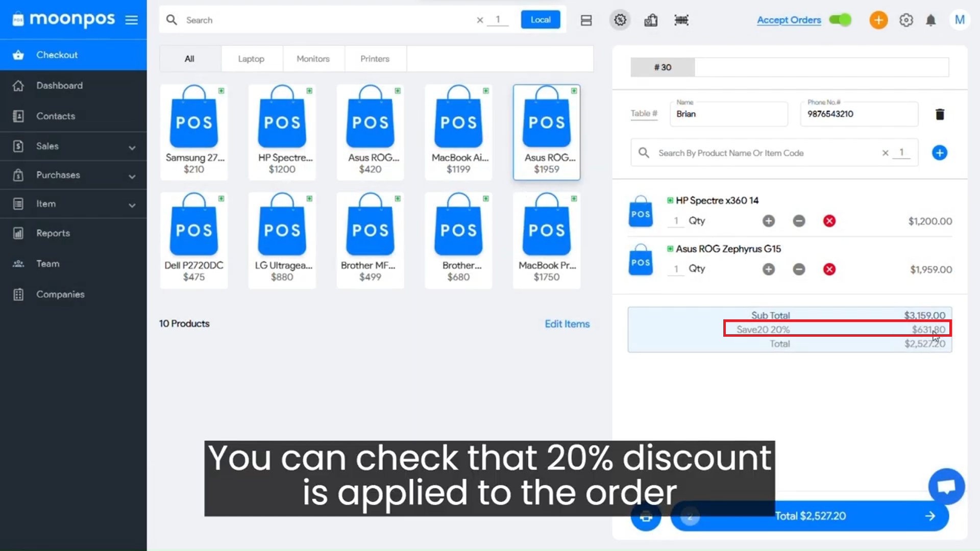Toggle the sidebar hamburger menu
Image resolution: width=980 pixels, height=551 pixels.
(132, 20)
